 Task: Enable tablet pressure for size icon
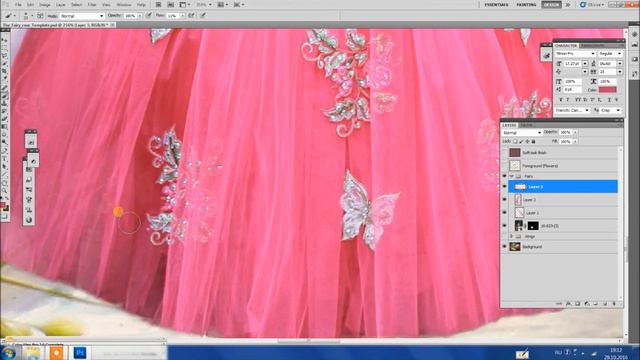point(202,16)
